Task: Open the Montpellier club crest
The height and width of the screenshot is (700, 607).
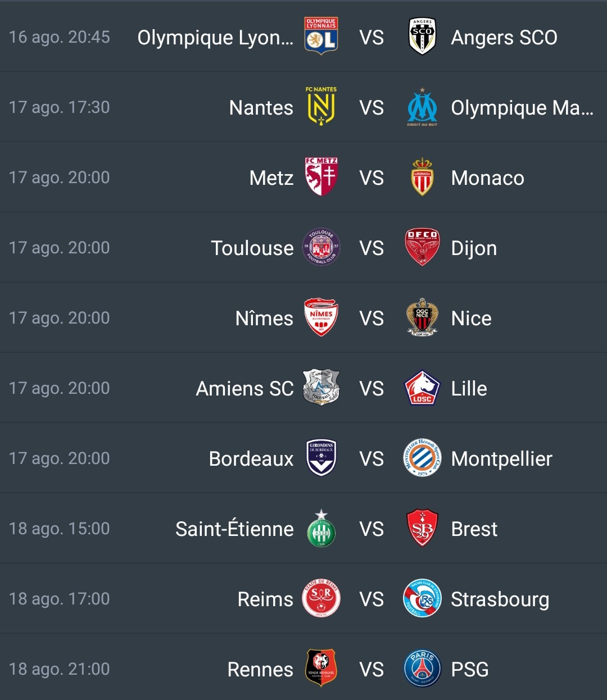Action: click(422, 458)
